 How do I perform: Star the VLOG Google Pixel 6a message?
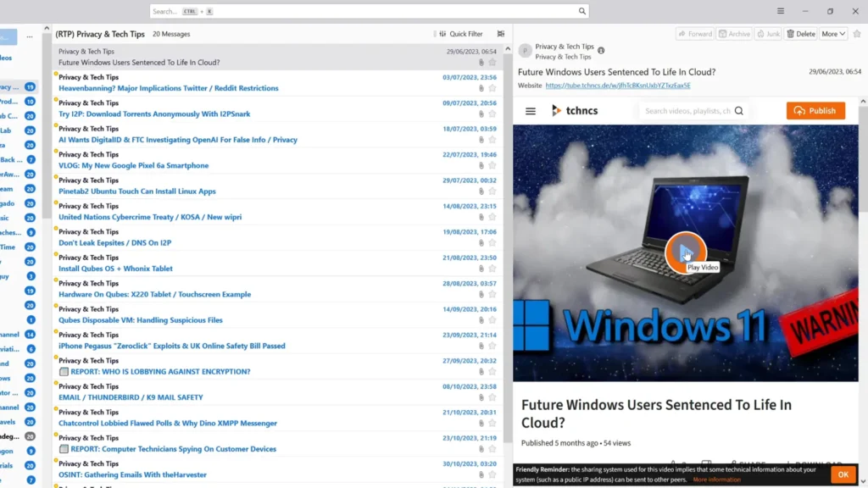[x=492, y=165]
